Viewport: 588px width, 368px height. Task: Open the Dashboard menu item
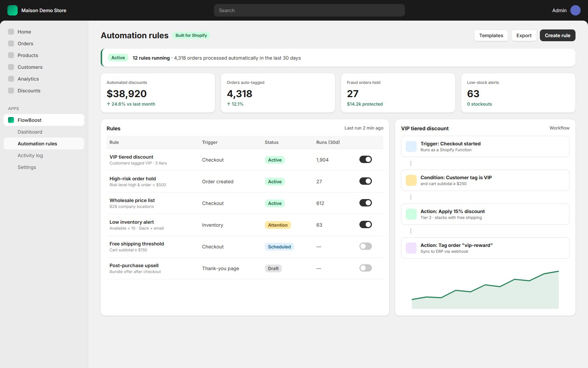[44, 132]
